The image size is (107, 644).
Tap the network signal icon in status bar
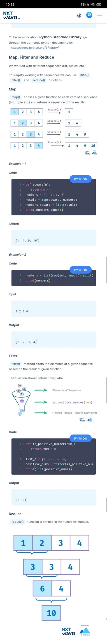click(93, 5)
